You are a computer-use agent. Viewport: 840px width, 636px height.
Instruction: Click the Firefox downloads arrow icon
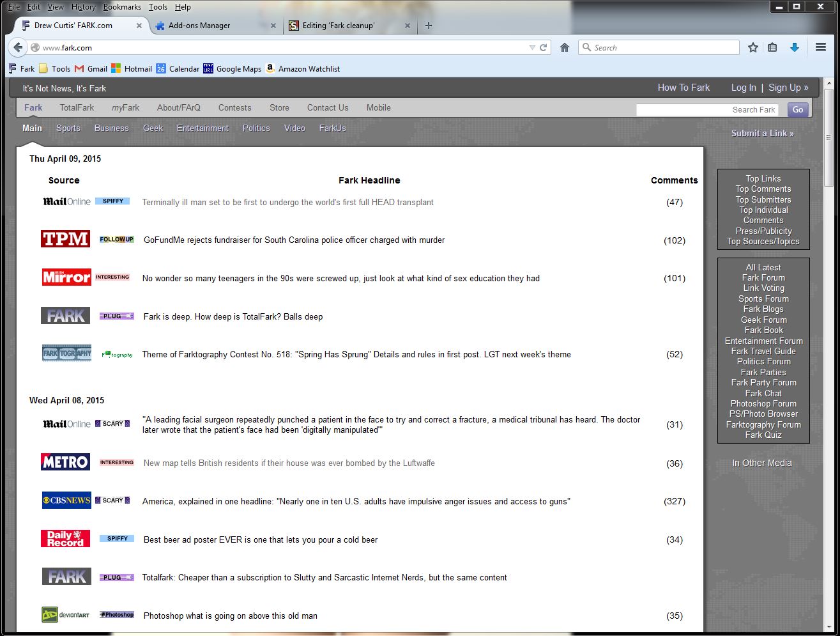tap(794, 47)
